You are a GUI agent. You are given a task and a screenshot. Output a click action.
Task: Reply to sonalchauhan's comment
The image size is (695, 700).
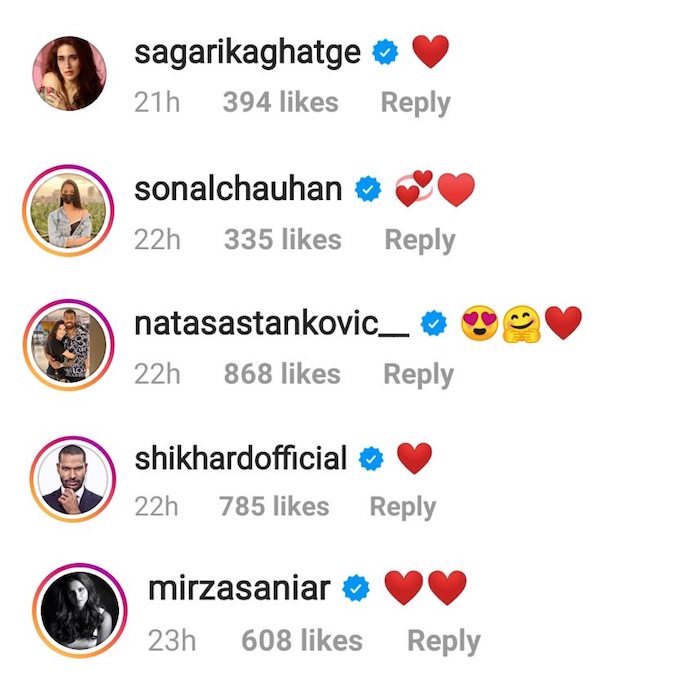click(420, 240)
